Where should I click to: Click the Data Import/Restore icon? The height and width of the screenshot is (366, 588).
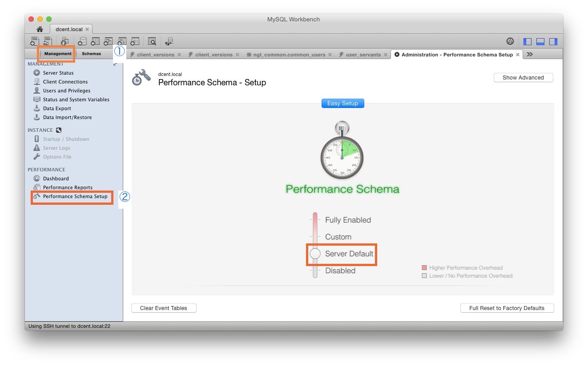[x=37, y=117]
